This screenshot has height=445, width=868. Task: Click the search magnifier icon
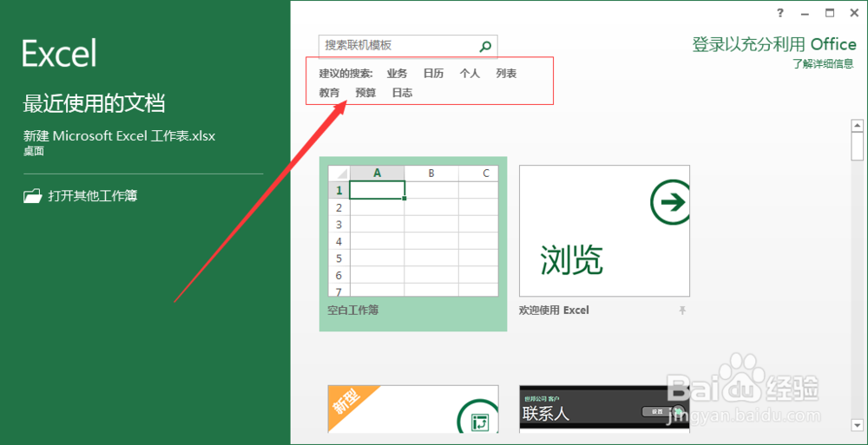(485, 47)
